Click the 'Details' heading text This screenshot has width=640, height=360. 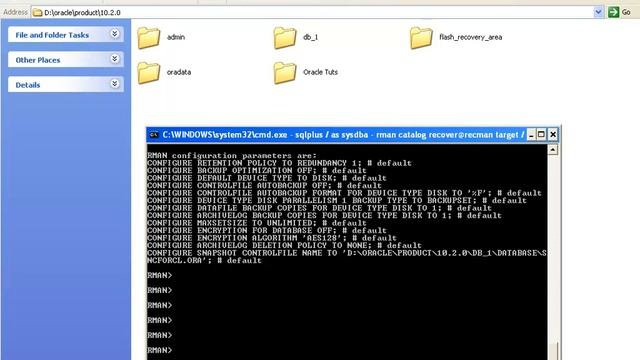tap(28, 85)
